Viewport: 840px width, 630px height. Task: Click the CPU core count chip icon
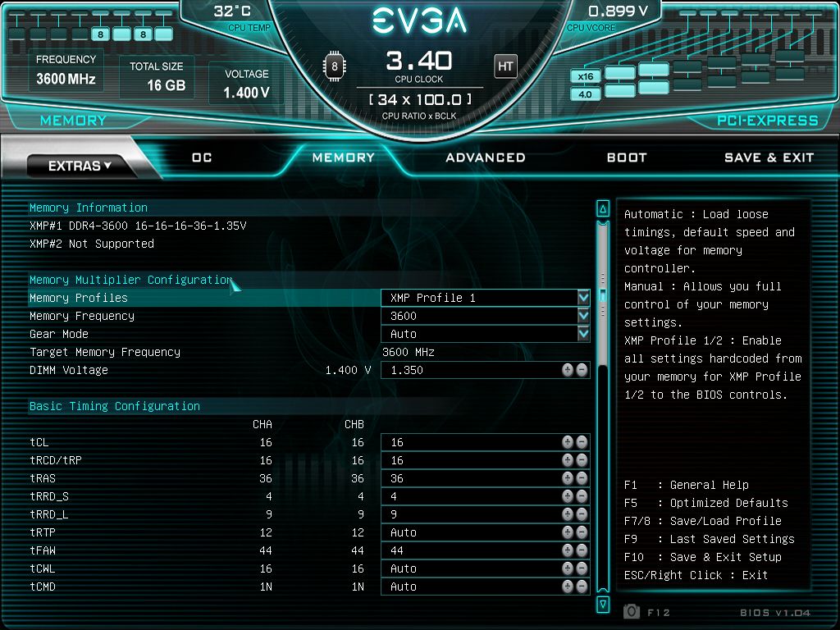point(335,66)
